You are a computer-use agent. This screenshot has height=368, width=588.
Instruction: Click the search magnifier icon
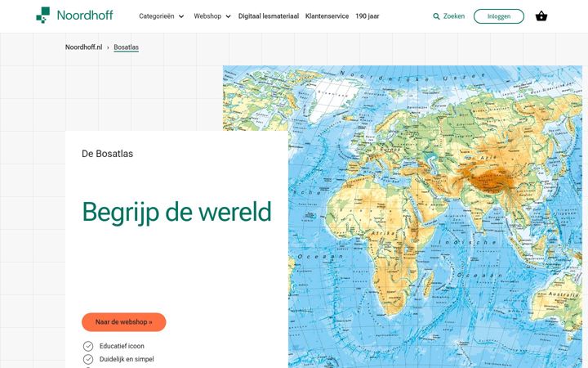point(436,16)
